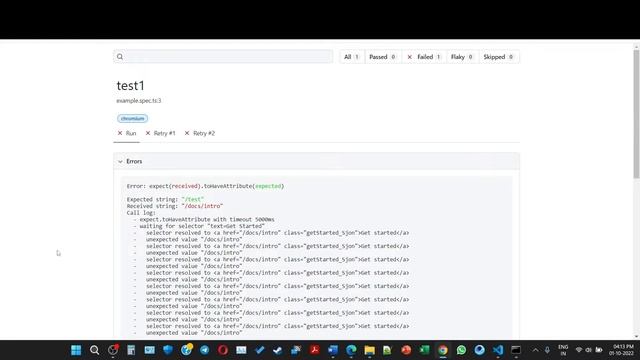Open File Explorer from the taskbar
The image size is (640, 360).
point(369,350)
